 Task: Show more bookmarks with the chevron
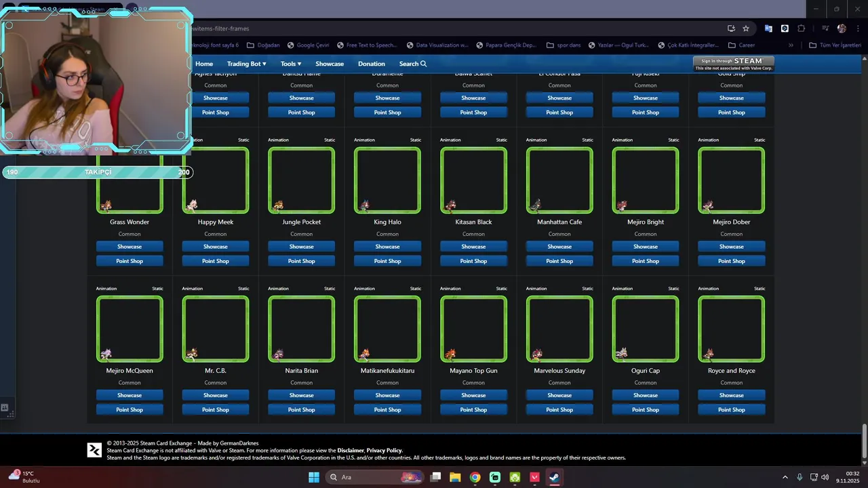tap(791, 45)
